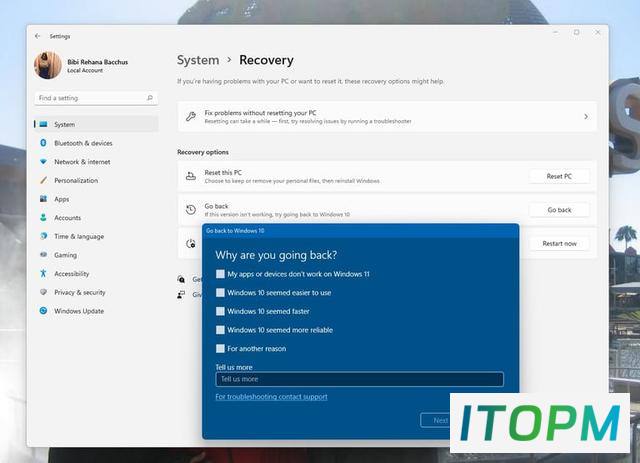
Task: Click the Time & language globe icon
Action: click(x=43, y=236)
